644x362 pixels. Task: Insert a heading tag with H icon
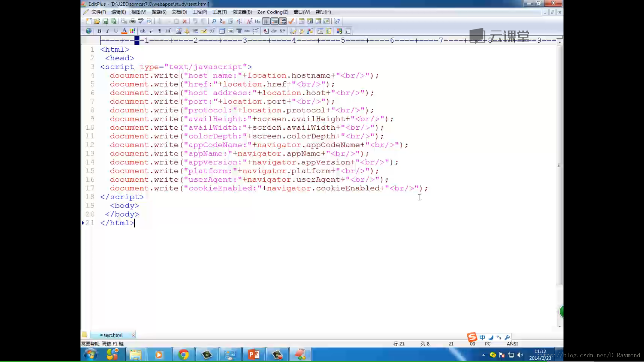(168, 31)
